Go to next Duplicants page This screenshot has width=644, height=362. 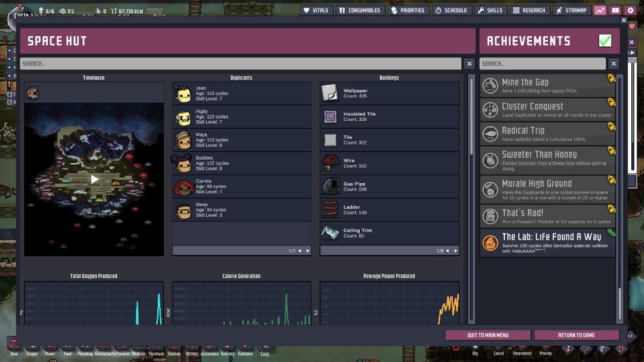[x=308, y=251]
